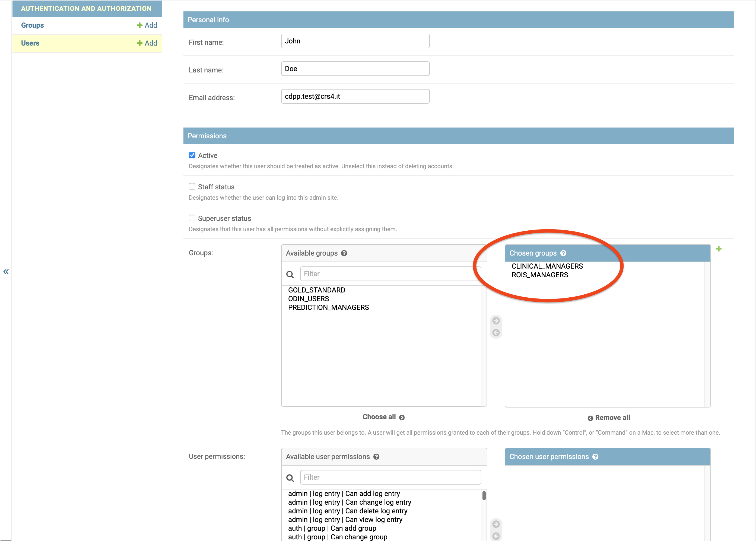This screenshot has width=756, height=541.
Task: Select CLINICAL_MANAGERS in chosen groups
Action: click(x=547, y=266)
